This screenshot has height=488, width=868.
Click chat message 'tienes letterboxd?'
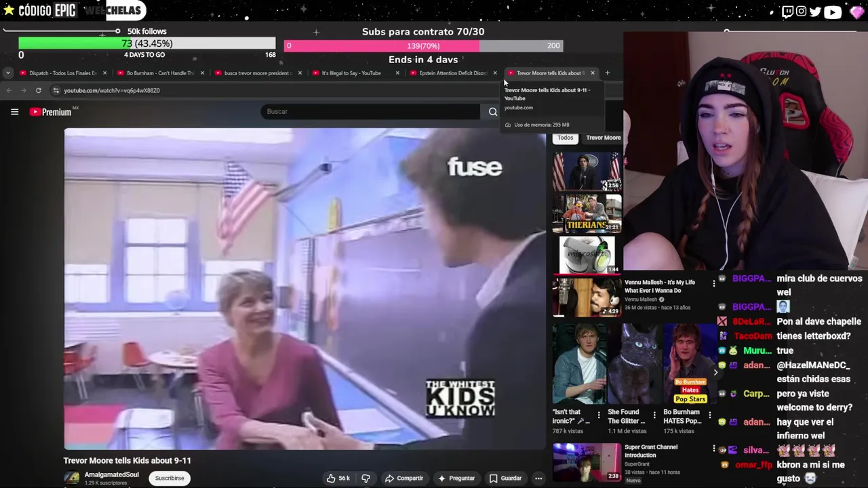click(814, 336)
